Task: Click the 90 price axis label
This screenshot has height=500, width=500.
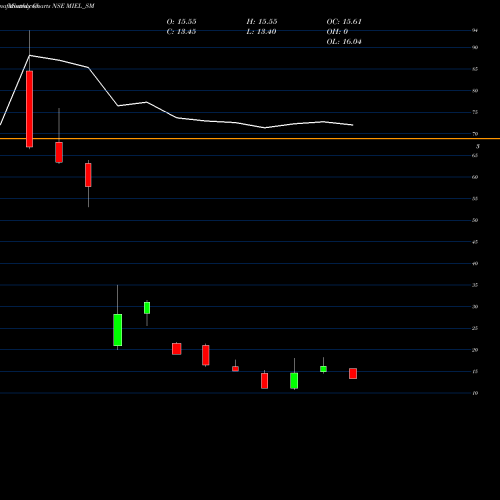Action: point(475,47)
